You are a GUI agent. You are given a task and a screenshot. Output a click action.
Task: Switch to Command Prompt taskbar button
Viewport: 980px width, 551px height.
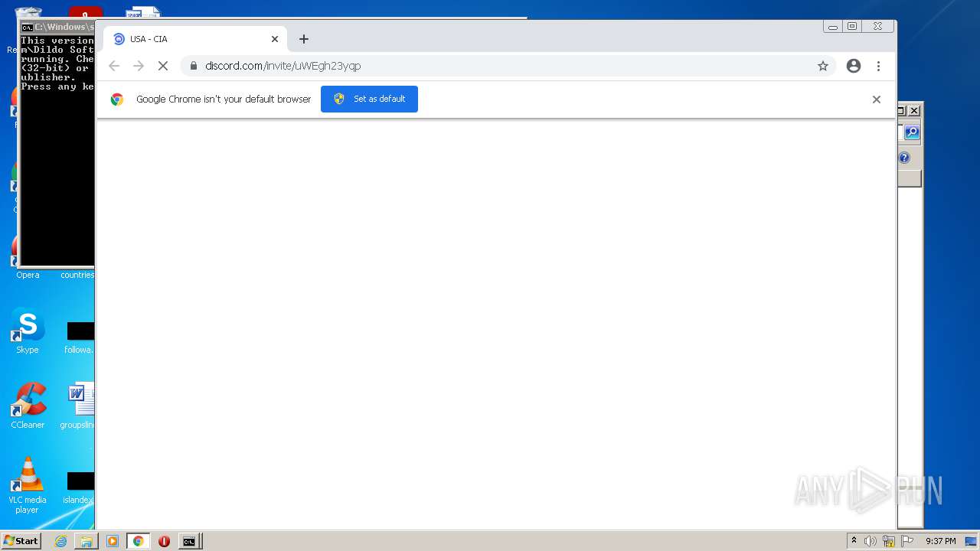pyautogui.click(x=188, y=541)
